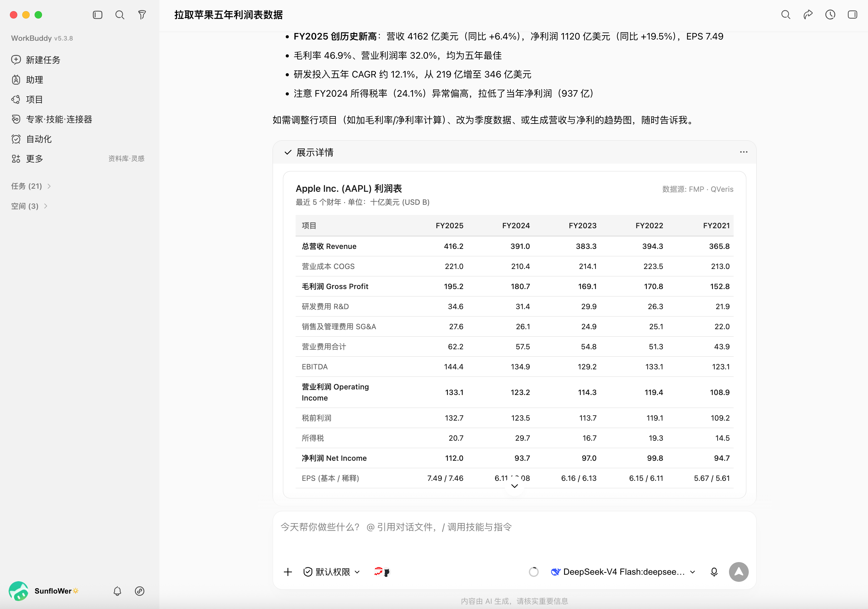Open the 项目 projects section
Image resolution: width=868 pixels, height=609 pixels.
click(x=27, y=99)
